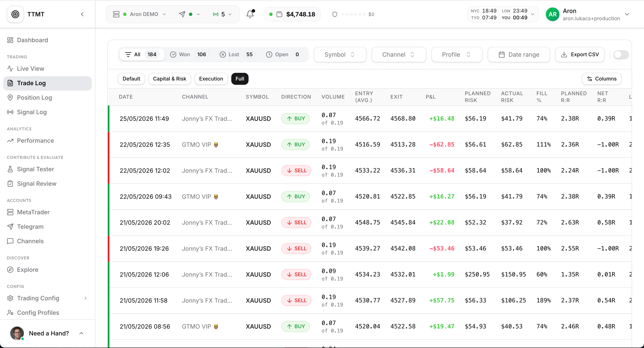Open notifications bell icon
Image resolution: width=644 pixels, height=348 pixels.
(x=250, y=14)
